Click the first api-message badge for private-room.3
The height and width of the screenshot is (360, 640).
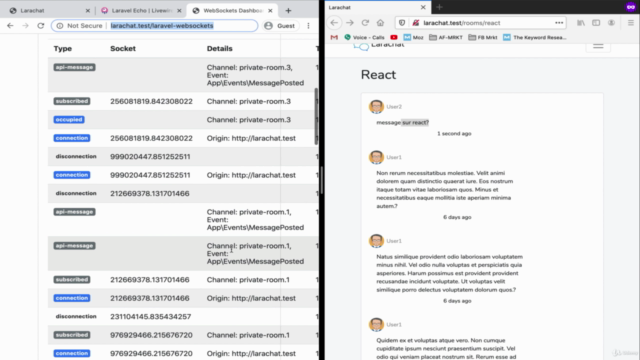74,67
